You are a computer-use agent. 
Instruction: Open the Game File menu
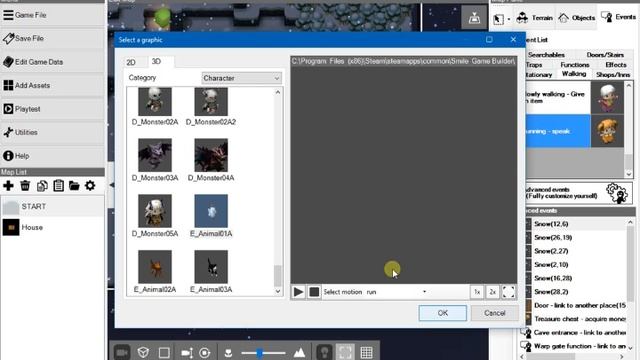click(x=52, y=15)
